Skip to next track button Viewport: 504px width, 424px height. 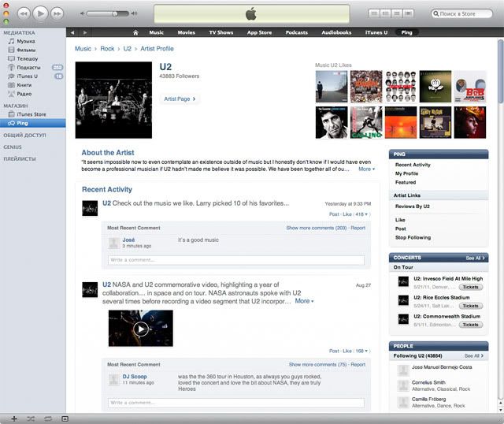coord(57,14)
